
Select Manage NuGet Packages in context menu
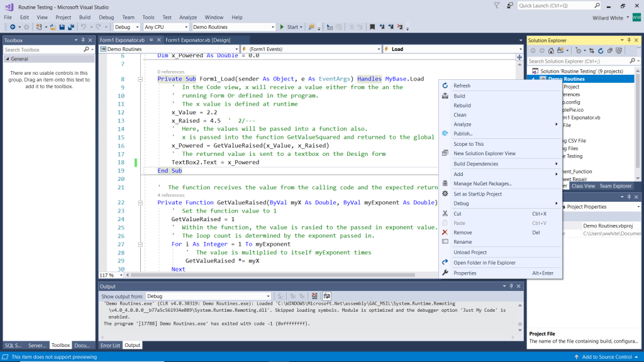pos(482,184)
